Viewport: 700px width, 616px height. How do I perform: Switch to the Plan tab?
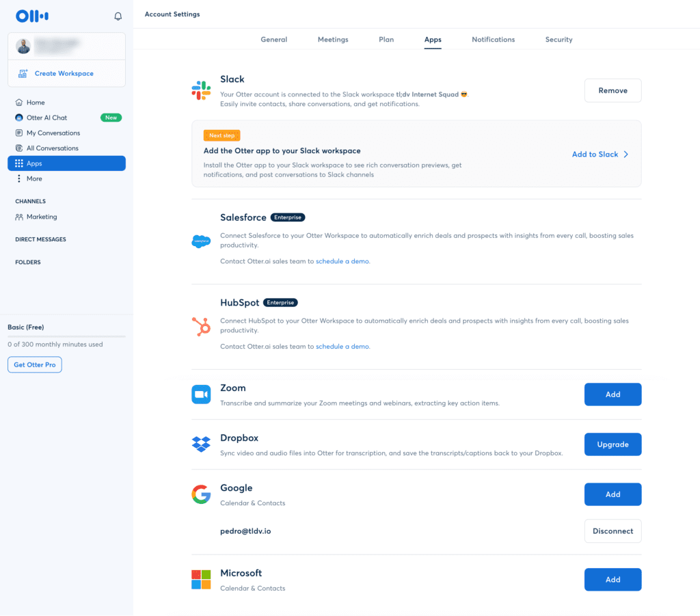tap(386, 40)
